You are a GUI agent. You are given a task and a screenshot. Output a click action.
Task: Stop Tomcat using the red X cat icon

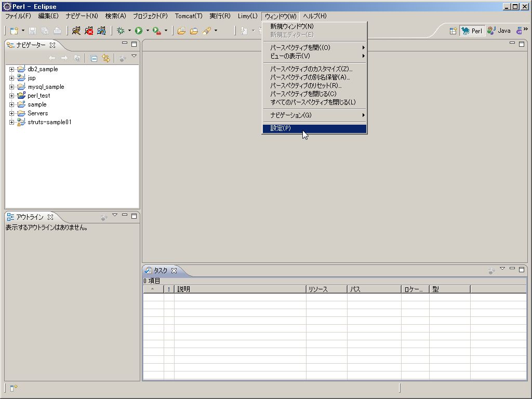(x=89, y=31)
